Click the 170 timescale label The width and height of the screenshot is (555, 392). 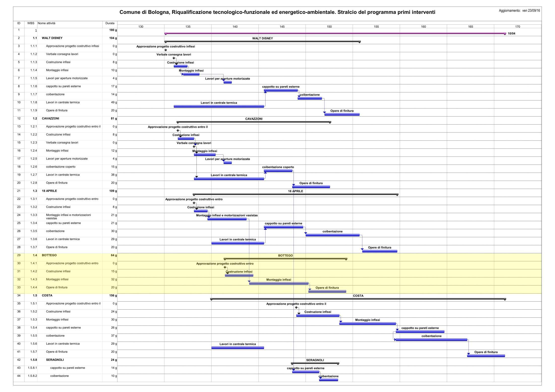coord(517,26)
